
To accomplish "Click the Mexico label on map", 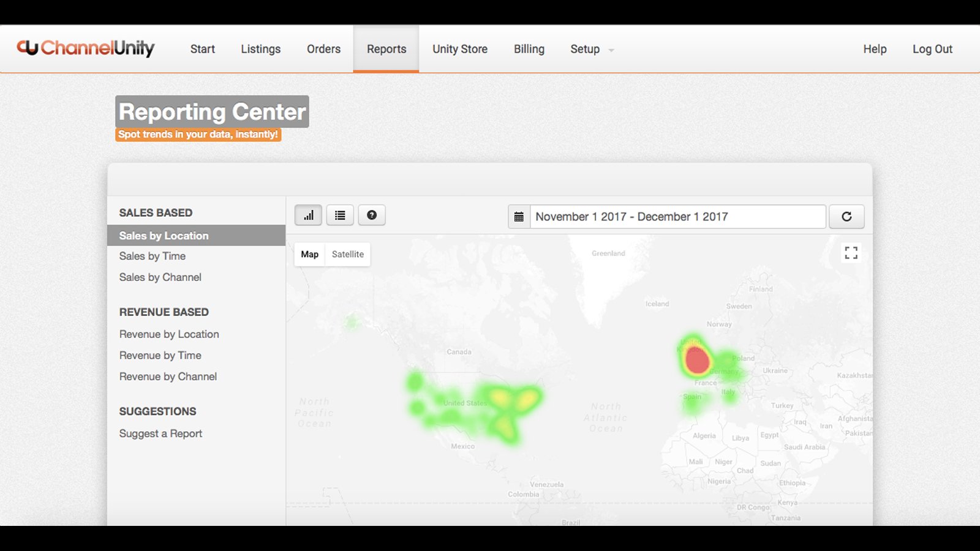I will coord(463,446).
